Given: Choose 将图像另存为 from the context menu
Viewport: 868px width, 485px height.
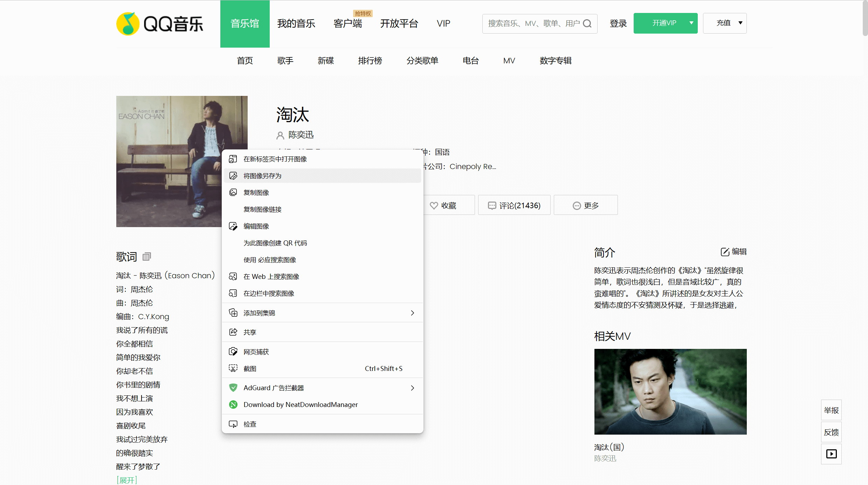Looking at the screenshot, I should coord(262,176).
